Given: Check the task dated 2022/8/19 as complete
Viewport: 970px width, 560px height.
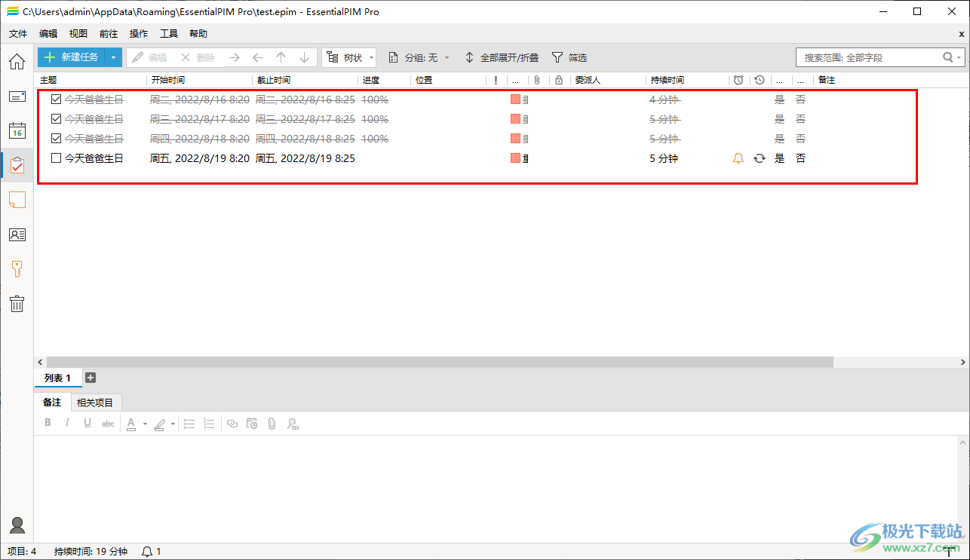Looking at the screenshot, I should click(56, 158).
